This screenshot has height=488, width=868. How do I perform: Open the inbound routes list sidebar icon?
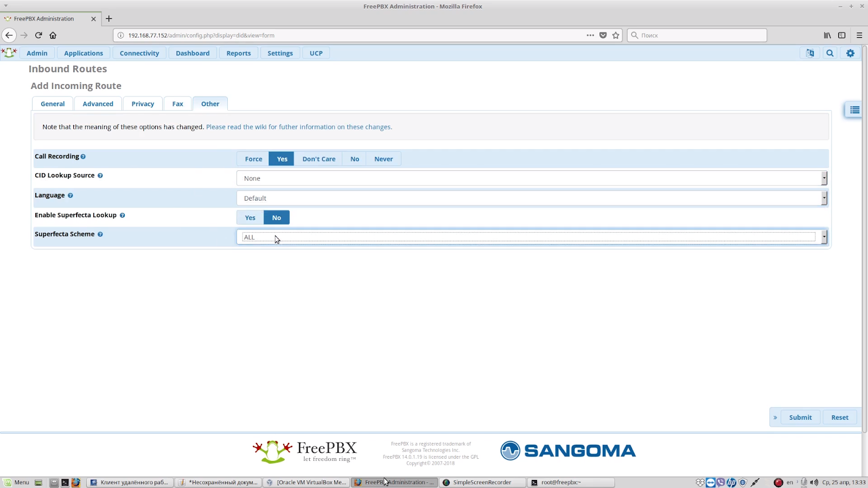tap(853, 110)
